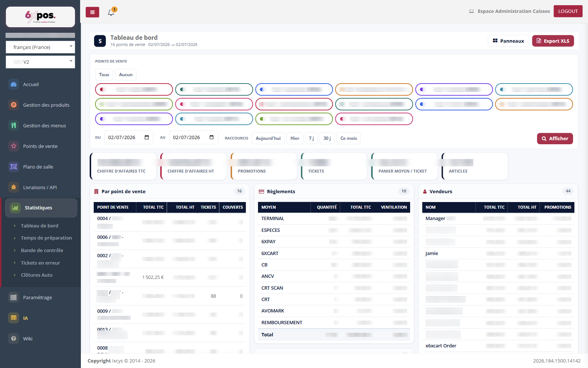Open Temps de préparation submenu item
Viewport: 588px width, 368px height.
[46, 238]
